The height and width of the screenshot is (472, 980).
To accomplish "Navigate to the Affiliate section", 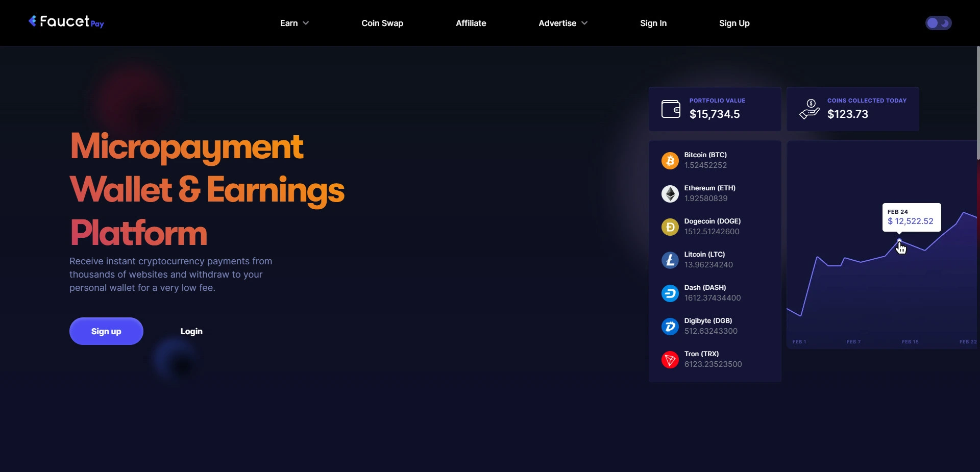I will 470,23.
